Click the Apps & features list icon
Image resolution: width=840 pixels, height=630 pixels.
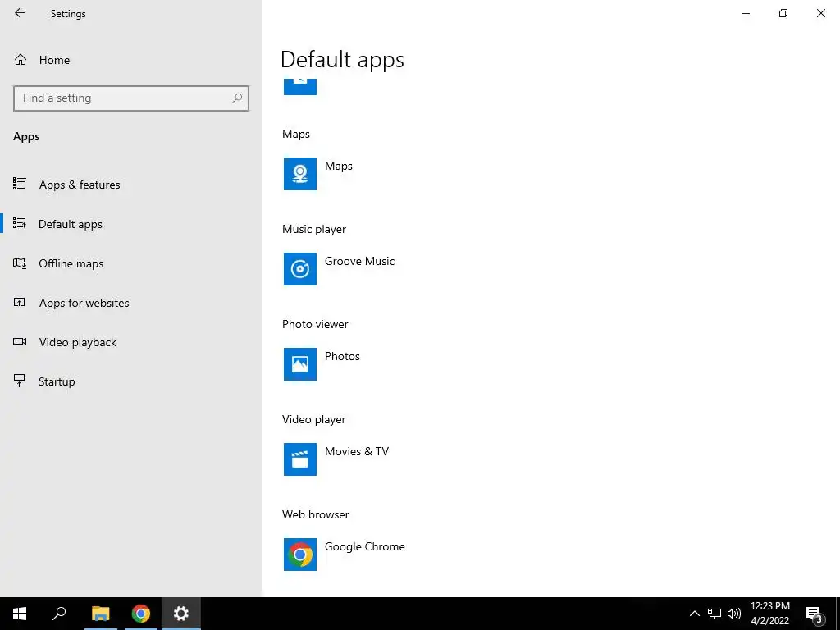pos(20,185)
